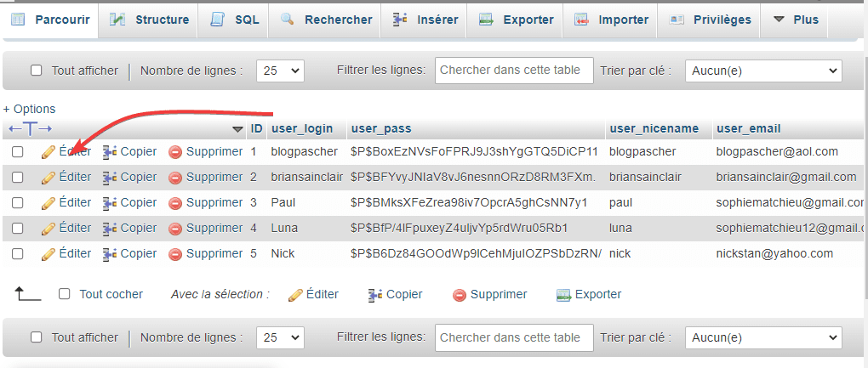Sort by the user_pass column header
The image size is (868, 368).
click(x=381, y=128)
